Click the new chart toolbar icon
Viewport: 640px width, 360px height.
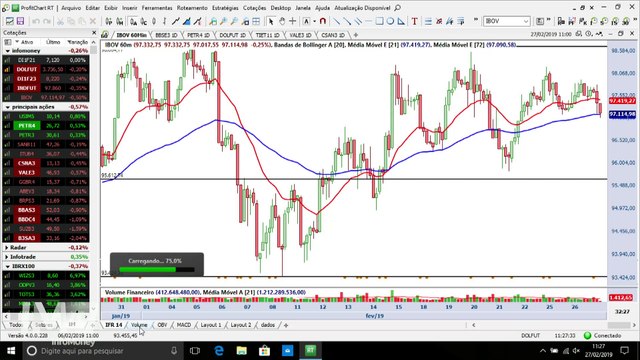(9, 21)
